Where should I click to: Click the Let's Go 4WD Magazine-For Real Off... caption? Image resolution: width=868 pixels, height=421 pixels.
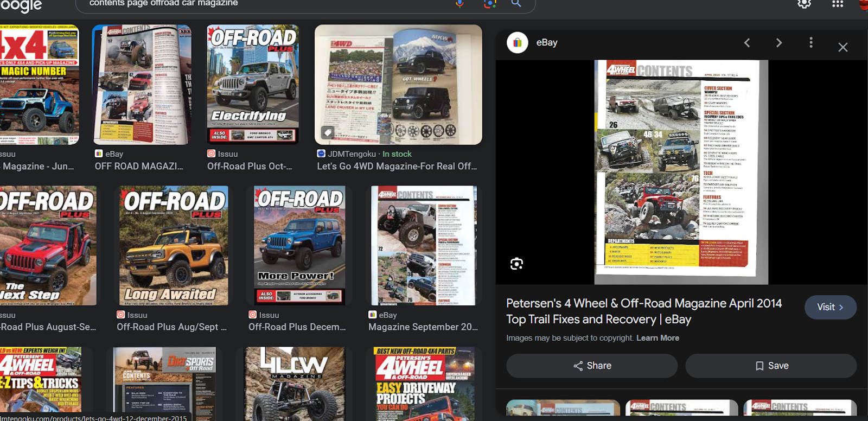point(397,167)
